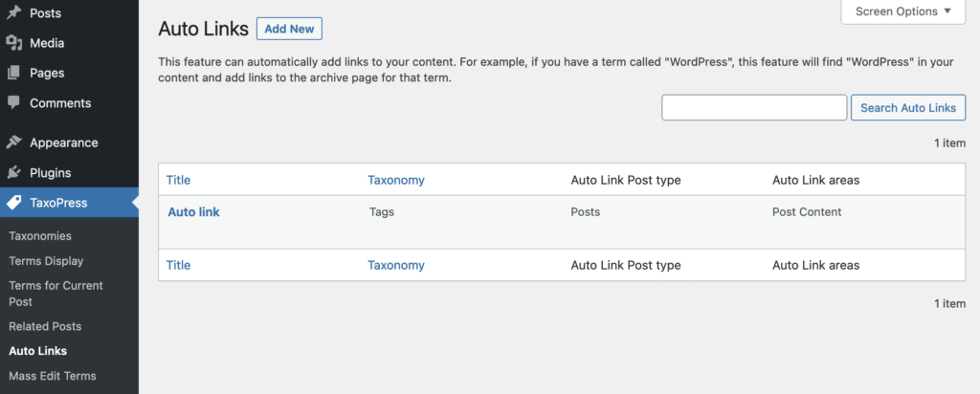Select the TaxoPress menu item
This screenshot has width=980, height=394.
pyautogui.click(x=69, y=203)
